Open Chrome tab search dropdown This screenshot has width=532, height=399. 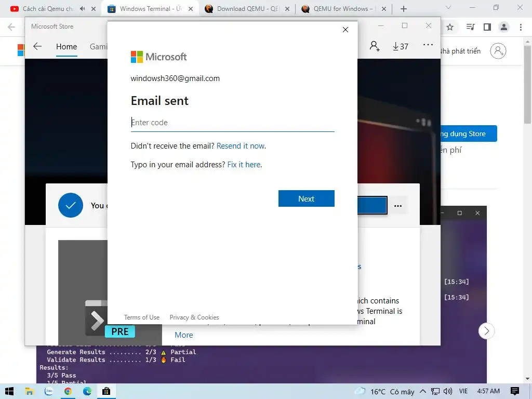pyautogui.click(x=448, y=7)
